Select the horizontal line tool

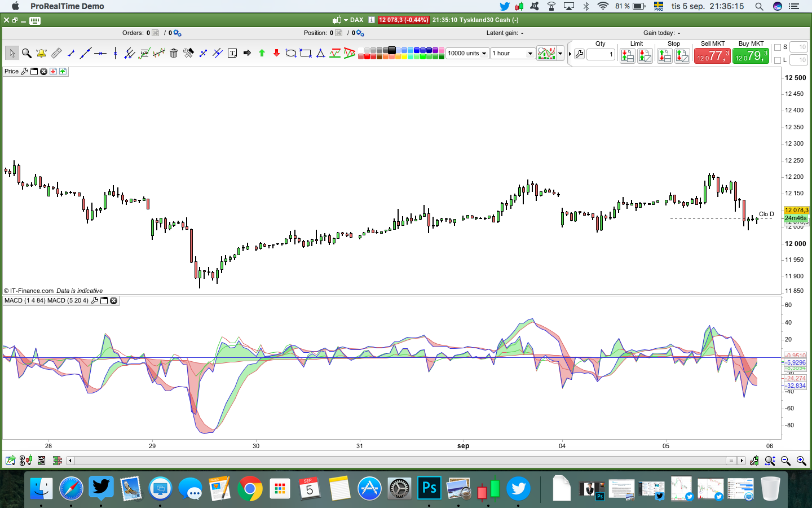(x=100, y=53)
